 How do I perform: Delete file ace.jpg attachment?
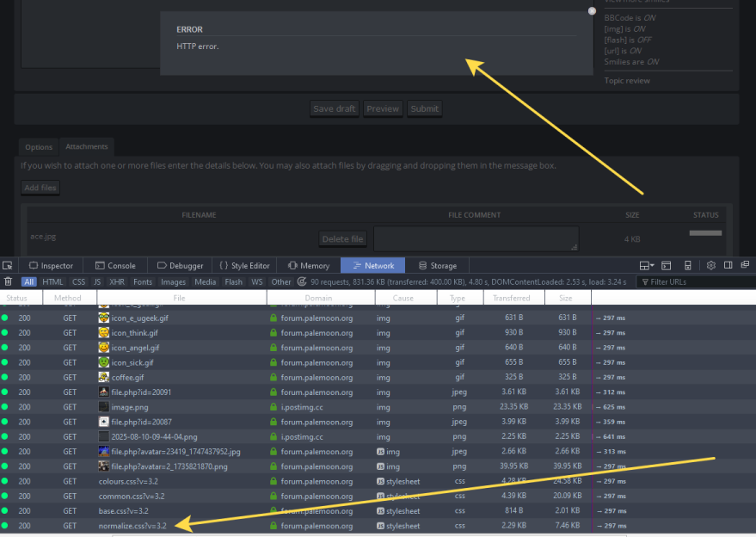tap(342, 239)
